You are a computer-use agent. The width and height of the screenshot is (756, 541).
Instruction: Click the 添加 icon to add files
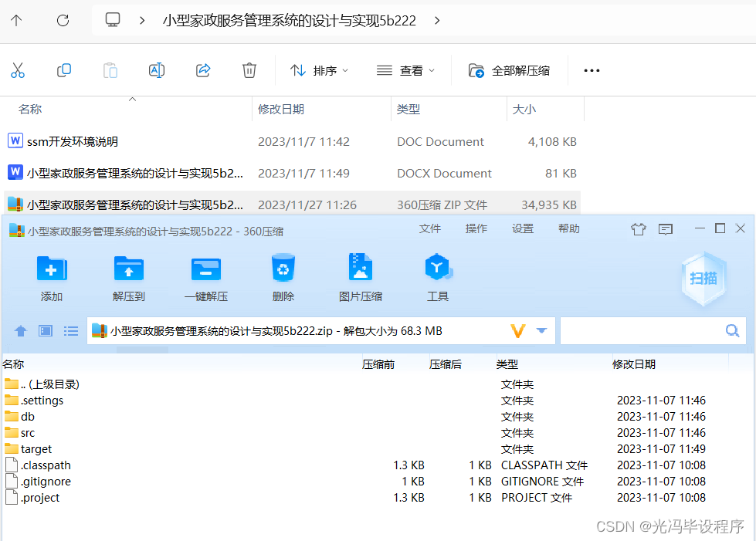coord(51,276)
